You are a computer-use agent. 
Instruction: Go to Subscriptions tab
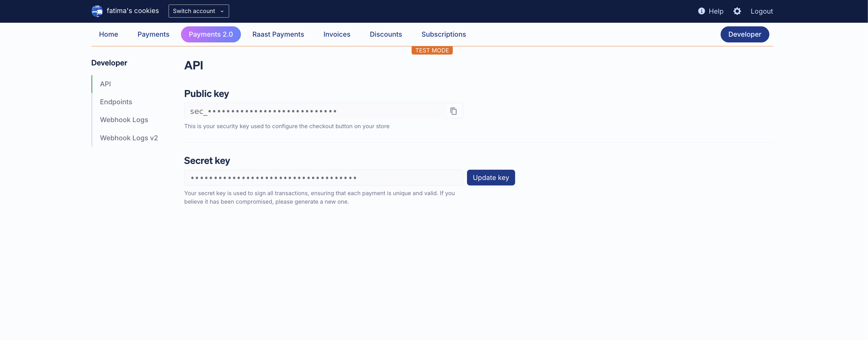443,35
